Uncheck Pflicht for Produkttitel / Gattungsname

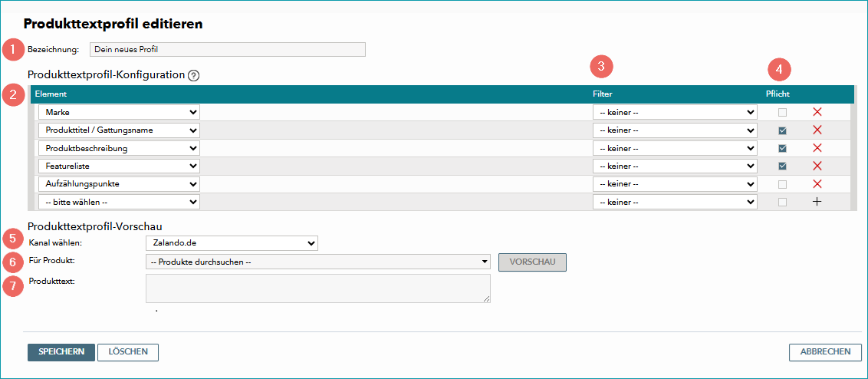click(x=782, y=130)
